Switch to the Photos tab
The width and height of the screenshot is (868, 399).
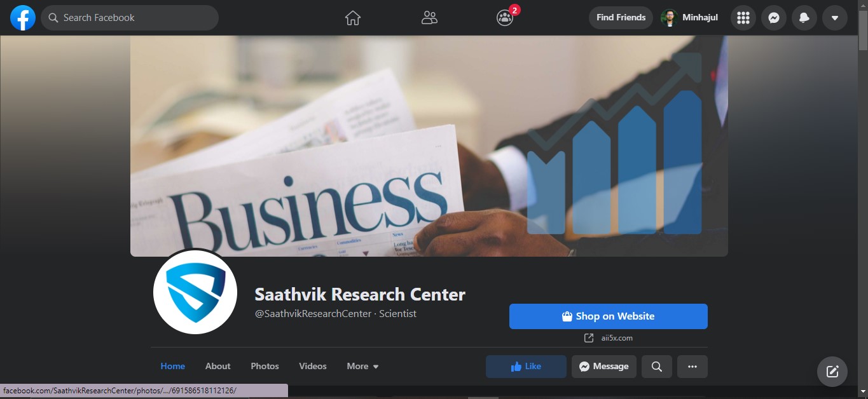click(265, 367)
